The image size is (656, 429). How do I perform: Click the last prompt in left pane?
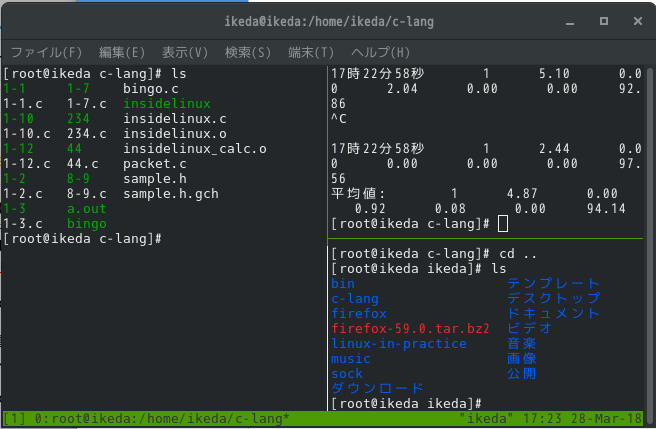pyautogui.click(x=82, y=239)
